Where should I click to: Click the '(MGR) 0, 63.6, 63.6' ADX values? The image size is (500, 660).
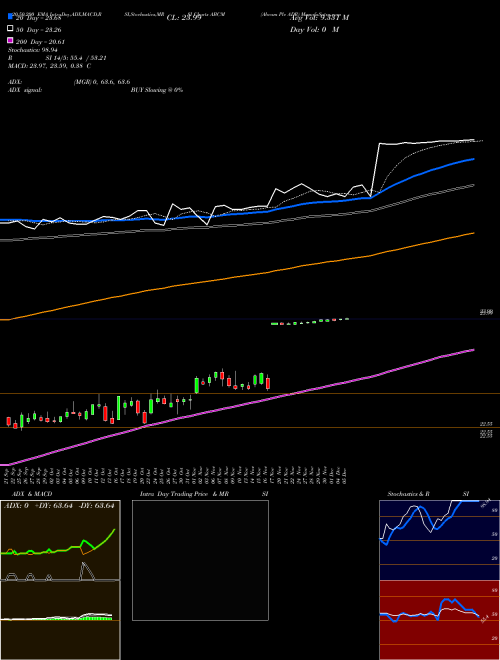(x=102, y=82)
